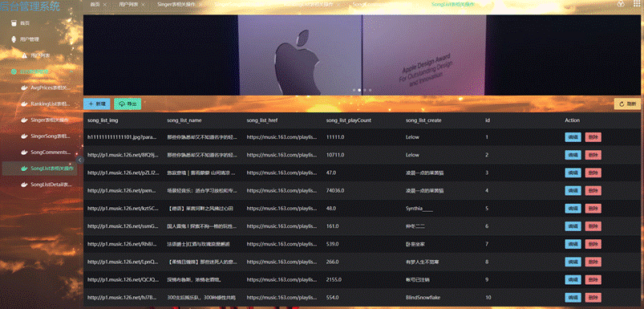Click the Action column header
This screenshot has height=309, width=644.
point(572,120)
